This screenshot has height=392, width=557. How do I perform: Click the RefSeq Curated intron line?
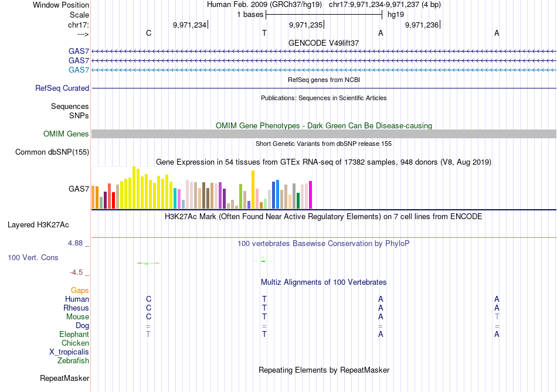point(324,88)
